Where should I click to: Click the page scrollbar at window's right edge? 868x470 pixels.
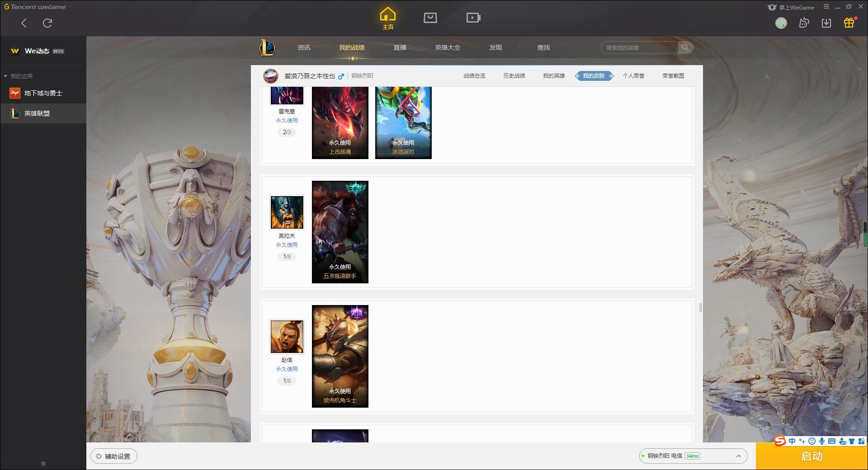click(x=865, y=234)
